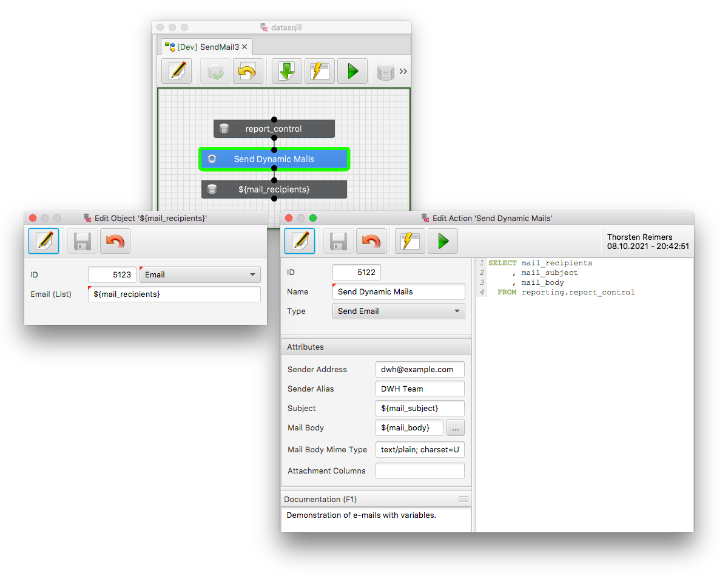Click the green download arrow toolbar icon
The width and height of the screenshot is (728, 581).
[287, 72]
